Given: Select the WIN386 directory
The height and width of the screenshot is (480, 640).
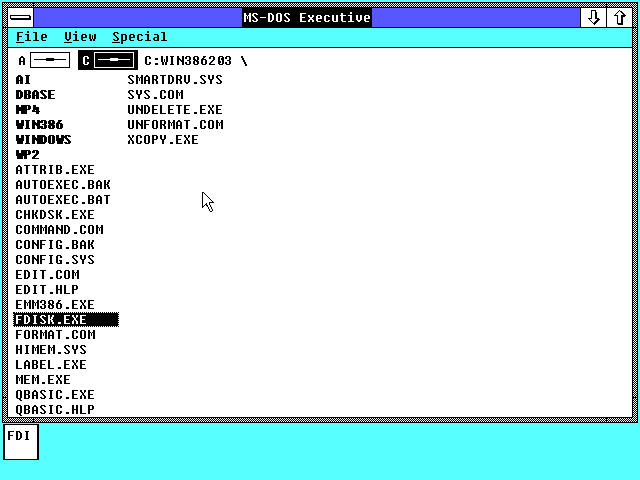Looking at the screenshot, I should (40, 124).
